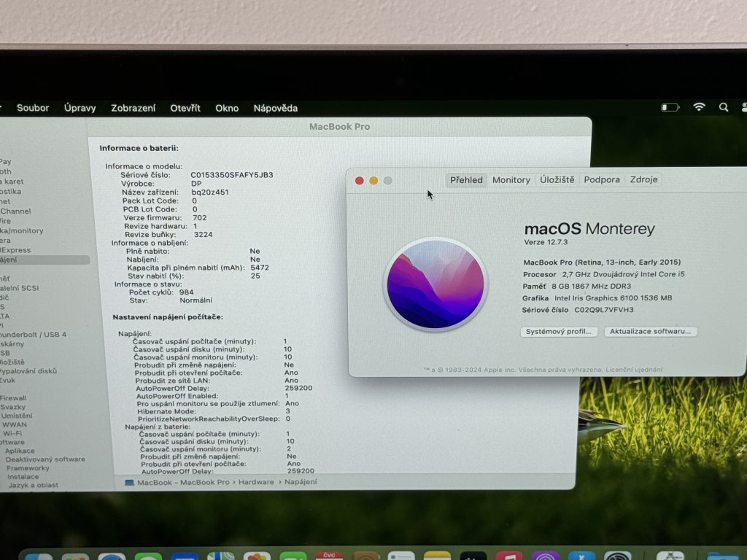Select Svazky in the sidebar
747x560 pixels.
click(13, 407)
